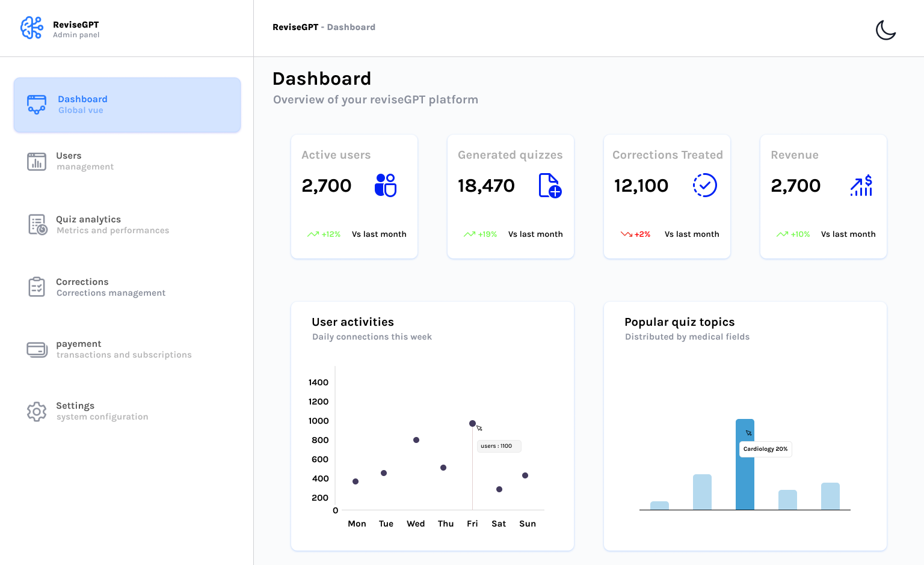This screenshot has width=924, height=565.
Task: Click 'Overview of your reviseGPT platform' text
Action: pyautogui.click(x=375, y=100)
